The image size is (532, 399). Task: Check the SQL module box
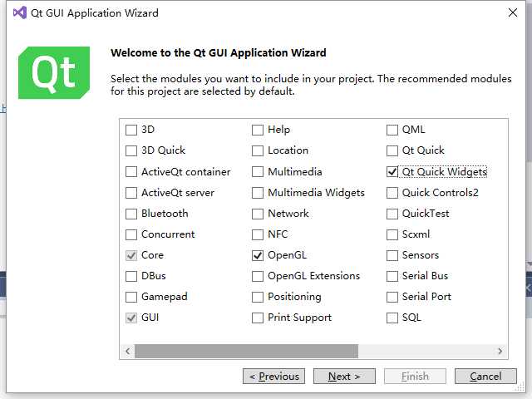392,318
